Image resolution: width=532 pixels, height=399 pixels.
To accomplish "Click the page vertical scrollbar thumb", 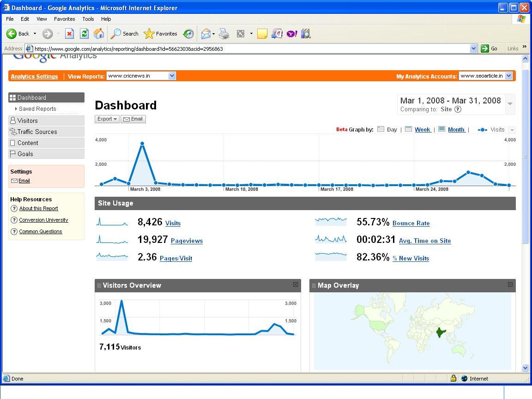I will click(x=525, y=157).
